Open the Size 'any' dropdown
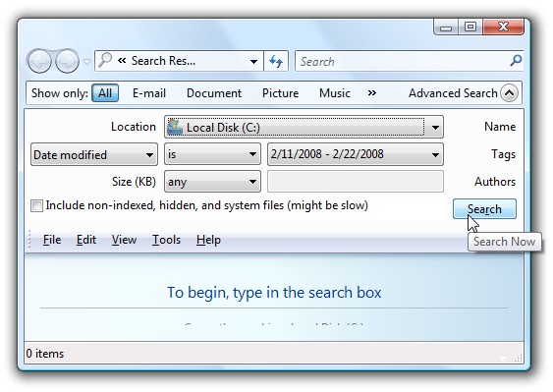Image resolution: width=553 pixels, height=392 pixels. (x=212, y=182)
